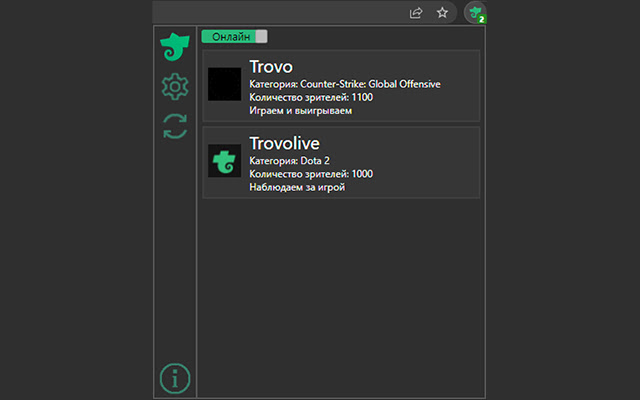Open the Trovo channel avatar thumbnail
Screen dimensions: 640x400
click(224, 84)
